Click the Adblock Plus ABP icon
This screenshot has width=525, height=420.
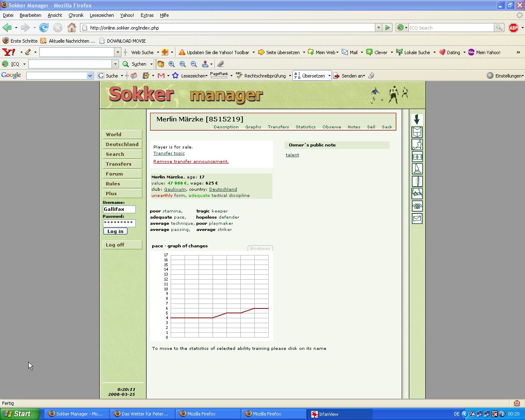point(513,28)
